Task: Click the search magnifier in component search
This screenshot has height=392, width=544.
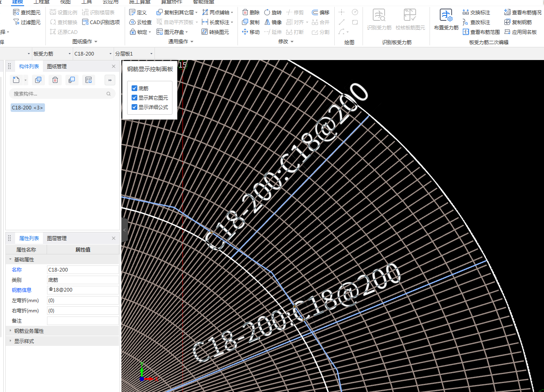Action: point(108,94)
